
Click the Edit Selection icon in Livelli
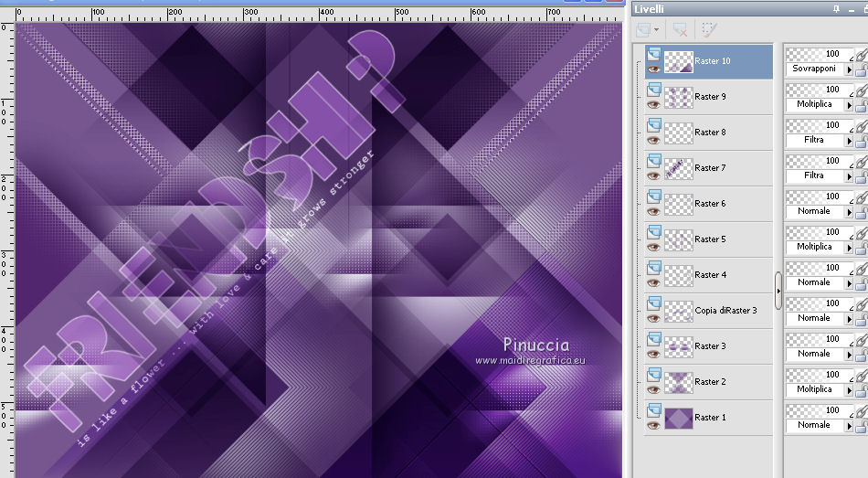tap(709, 30)
